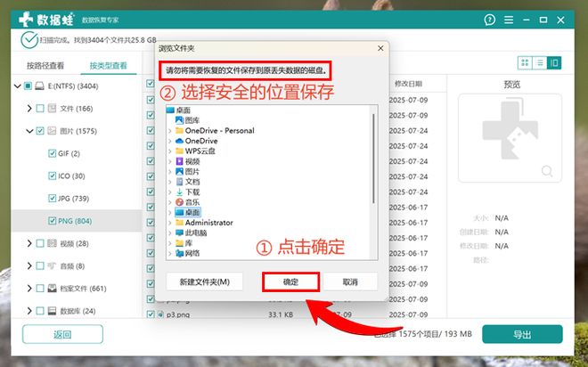The image size is (588, 367).
Task: Click the magnifier in preview pane
Action: tap(547, 171)
